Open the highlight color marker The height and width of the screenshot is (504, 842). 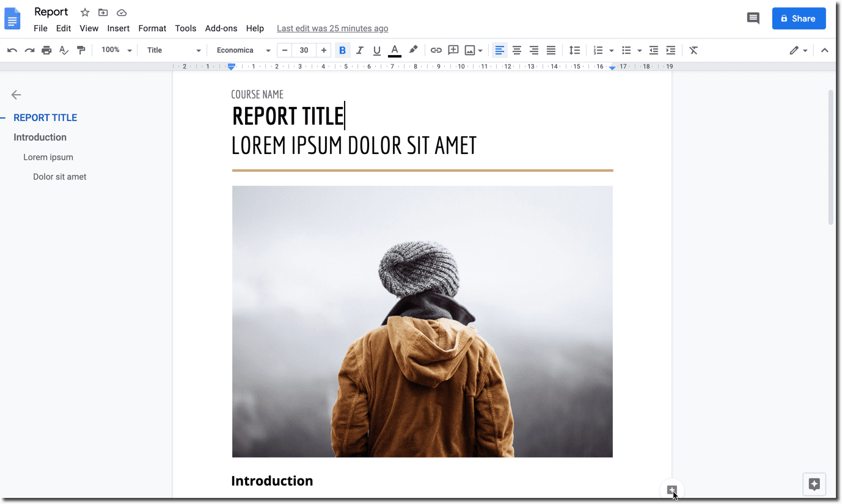[x=413, y=50]
